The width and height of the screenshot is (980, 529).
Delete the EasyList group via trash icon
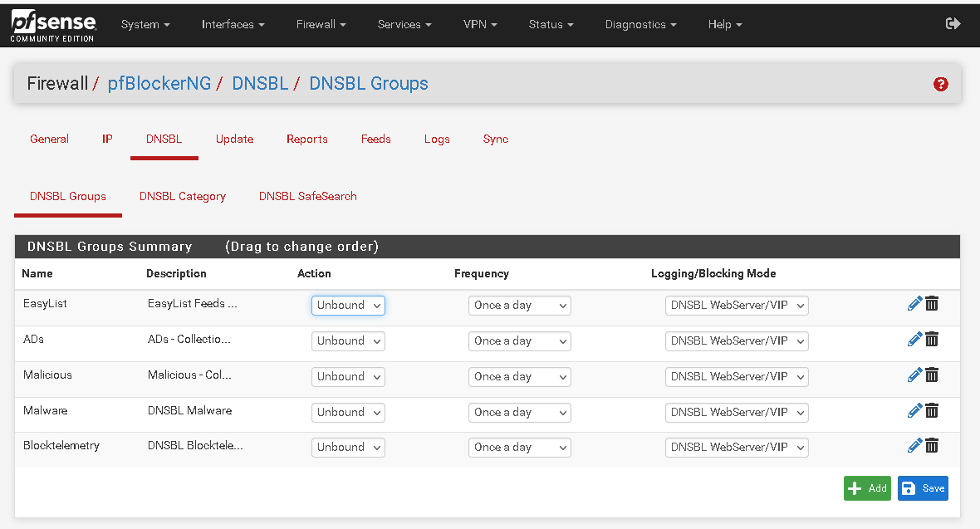coord(932,304)
